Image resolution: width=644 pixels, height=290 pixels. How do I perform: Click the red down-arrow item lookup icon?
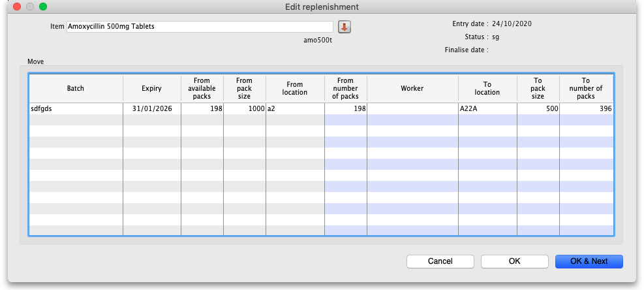point(345,27)
